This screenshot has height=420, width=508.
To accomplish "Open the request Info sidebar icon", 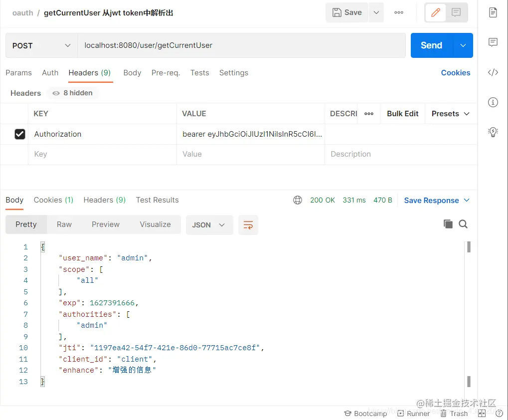I will (x=493, y=102).
